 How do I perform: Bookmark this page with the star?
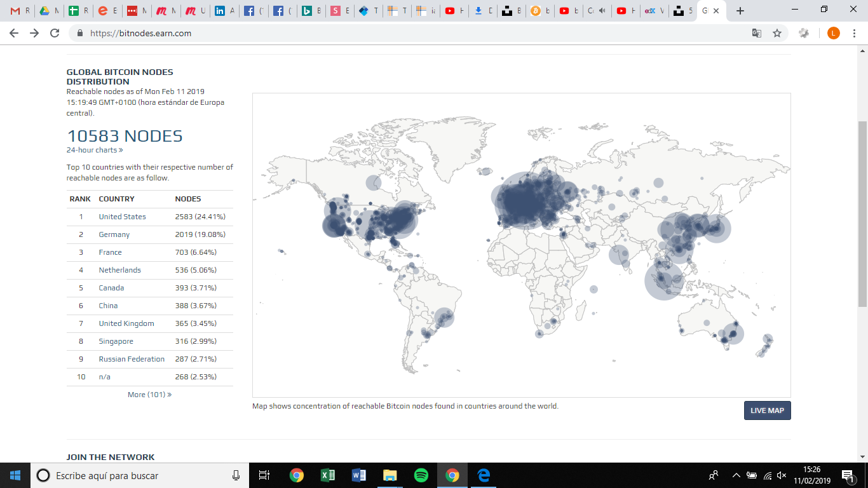[x=776, y=33]
